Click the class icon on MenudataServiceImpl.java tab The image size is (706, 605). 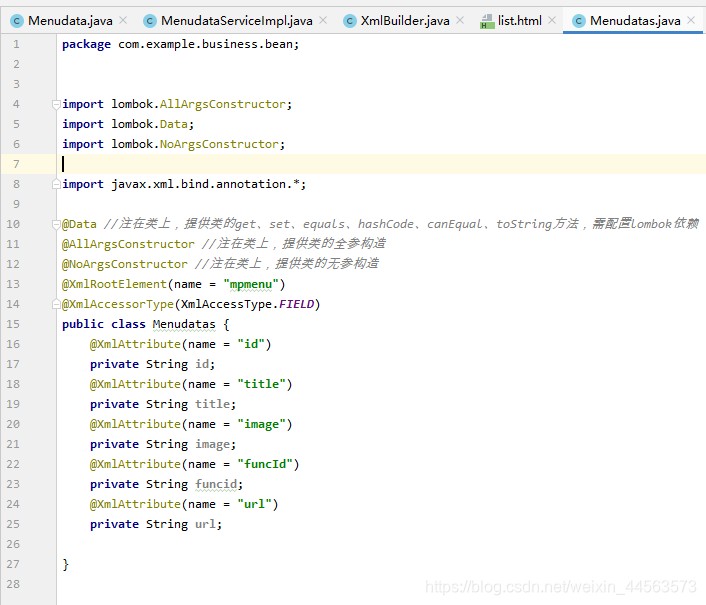(x=149, y=21)
